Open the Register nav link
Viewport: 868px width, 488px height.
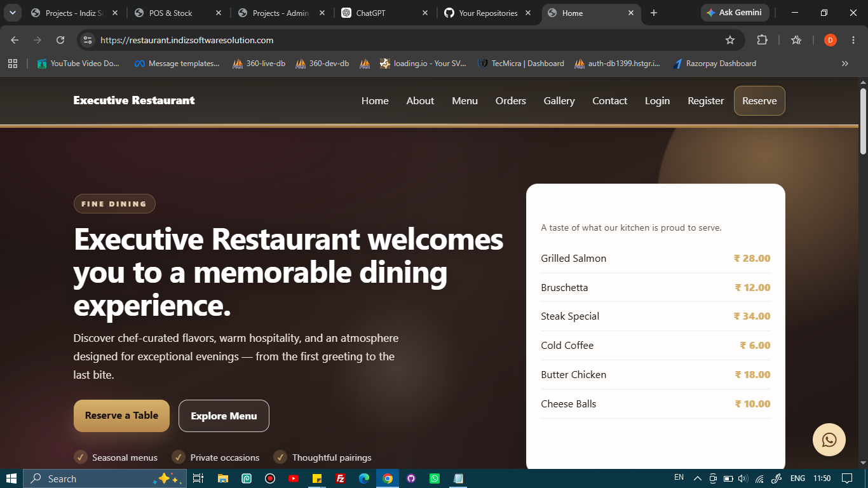point(705,101)
